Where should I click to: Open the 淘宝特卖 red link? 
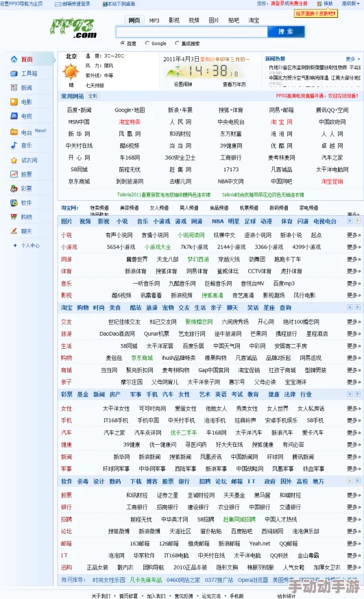point(130,122)
